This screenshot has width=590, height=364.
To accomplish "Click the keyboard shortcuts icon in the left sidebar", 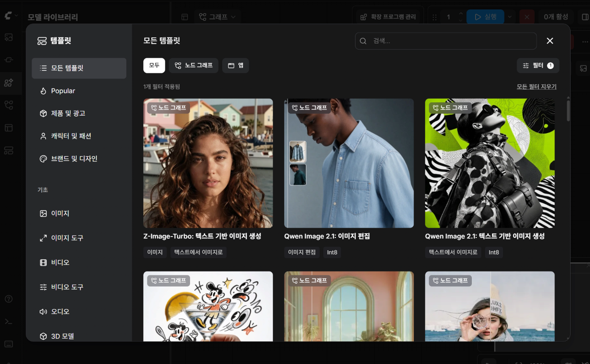I will 9,344.
